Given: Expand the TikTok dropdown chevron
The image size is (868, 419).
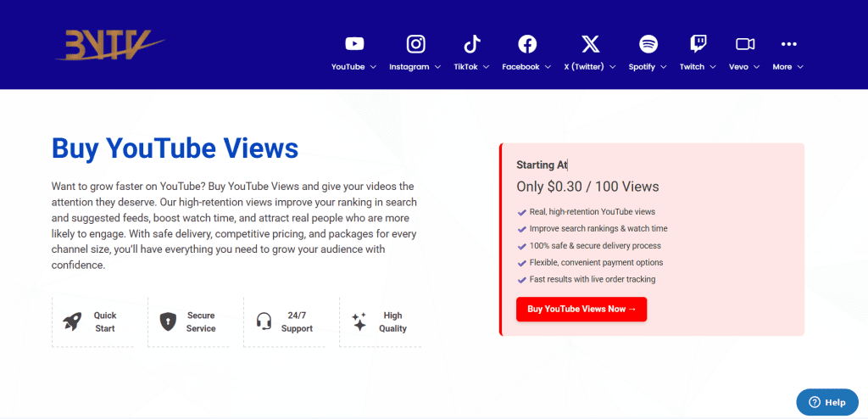Looking at the screenshot, I should (x=486, y=67).
